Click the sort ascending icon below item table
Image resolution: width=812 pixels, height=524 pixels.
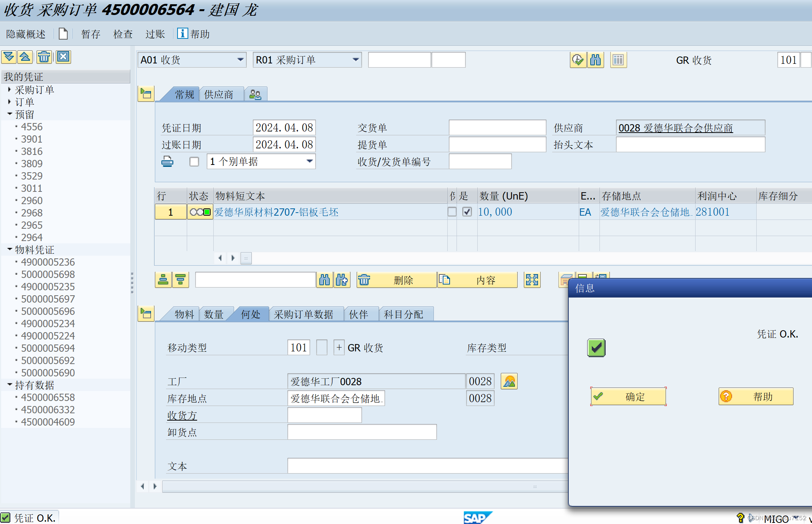163,280
